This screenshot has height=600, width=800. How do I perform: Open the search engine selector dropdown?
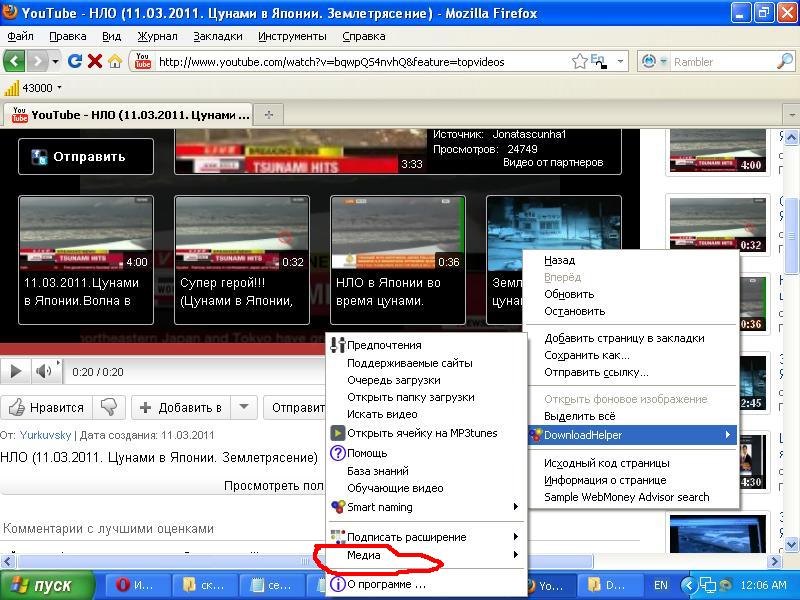663,62
